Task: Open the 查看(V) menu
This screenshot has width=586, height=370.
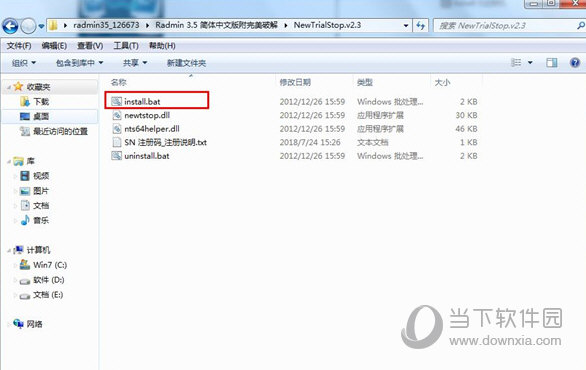Action: [x=90, y=46]
